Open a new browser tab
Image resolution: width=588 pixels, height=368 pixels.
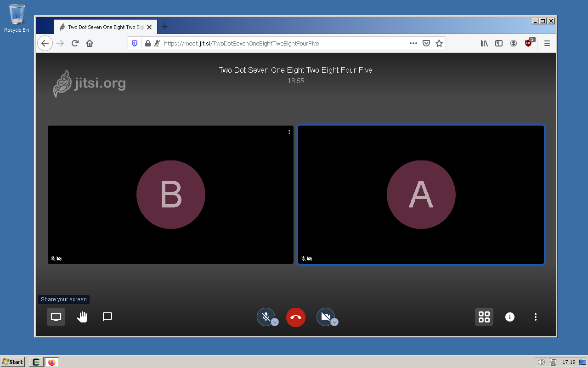point(165,27)
